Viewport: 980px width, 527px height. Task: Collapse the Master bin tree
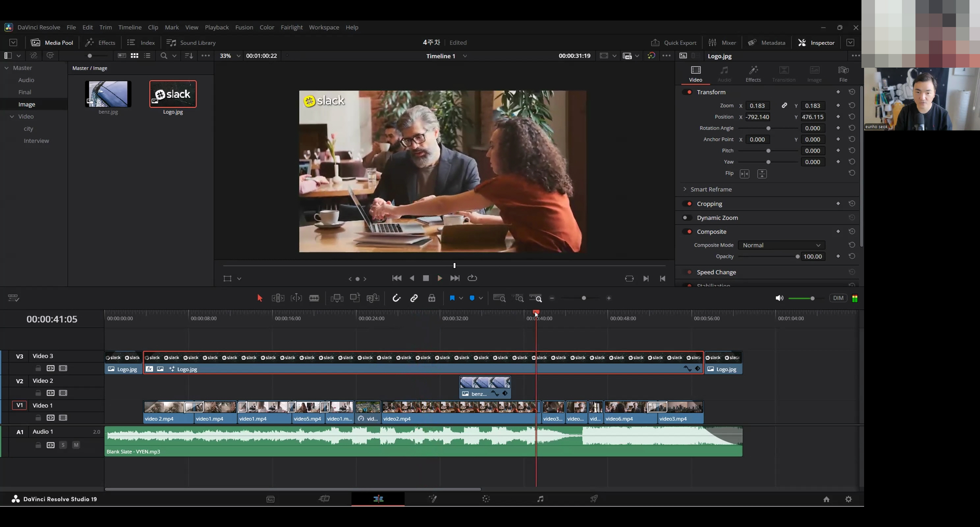(7, 68)
